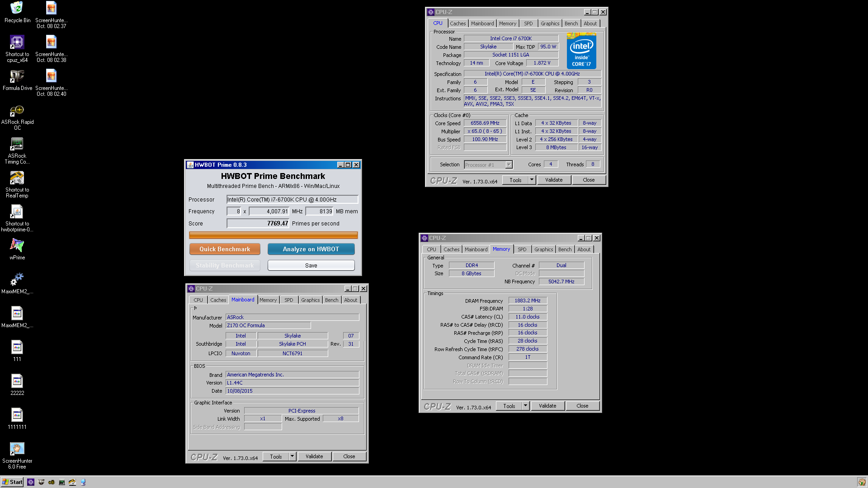Click the Core Voltage value 1.872 V

542,63
